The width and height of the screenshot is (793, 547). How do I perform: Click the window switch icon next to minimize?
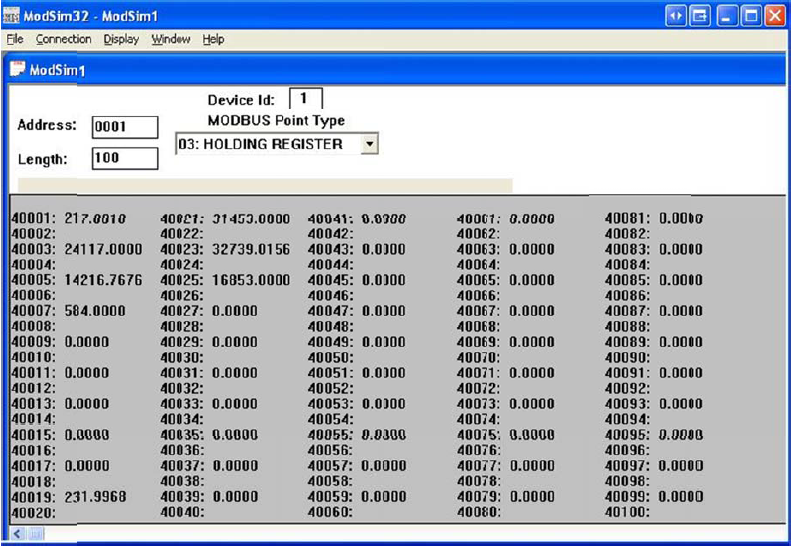[x=700, y=16]
